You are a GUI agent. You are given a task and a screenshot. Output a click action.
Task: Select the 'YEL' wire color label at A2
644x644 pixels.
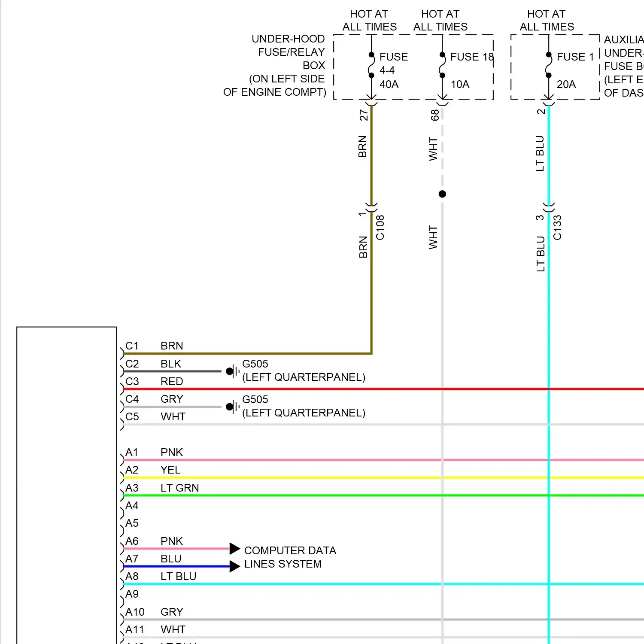tap(170, 470)
